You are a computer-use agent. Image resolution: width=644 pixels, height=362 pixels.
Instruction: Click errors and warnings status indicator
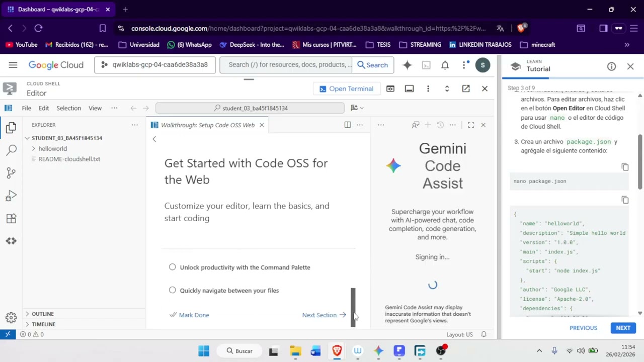[x=32, y=334]
